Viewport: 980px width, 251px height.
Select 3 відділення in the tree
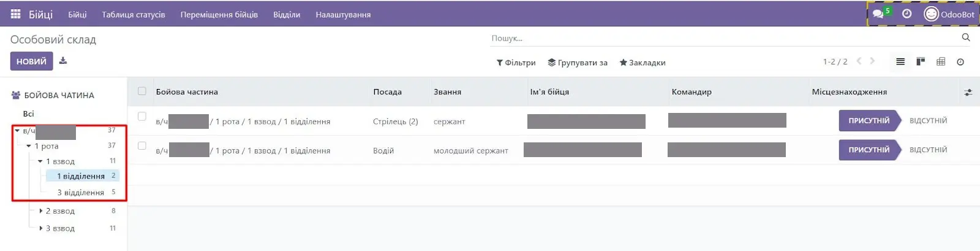[x=81, y=192]
